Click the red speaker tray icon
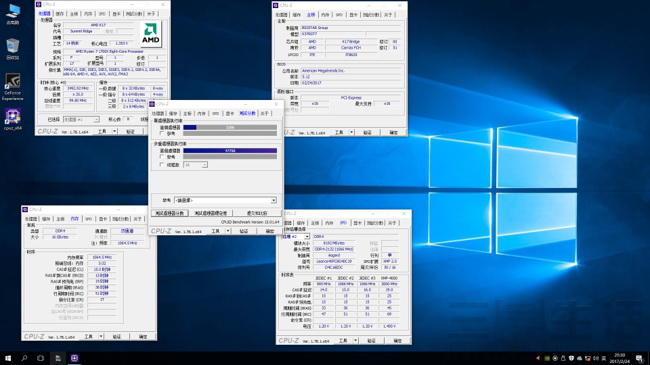The image size is (650, 365). [538, 358]
